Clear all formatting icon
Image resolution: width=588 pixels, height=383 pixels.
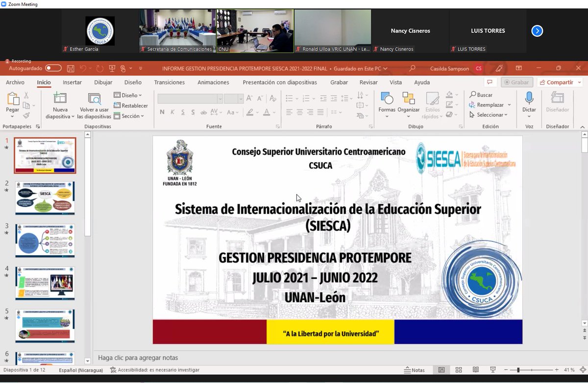tap(272, 98)
